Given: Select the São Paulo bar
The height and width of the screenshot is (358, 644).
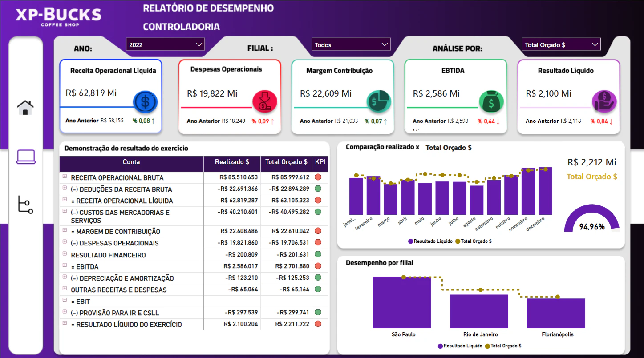Looking at the screenshot, I should (x=402, y=302).
